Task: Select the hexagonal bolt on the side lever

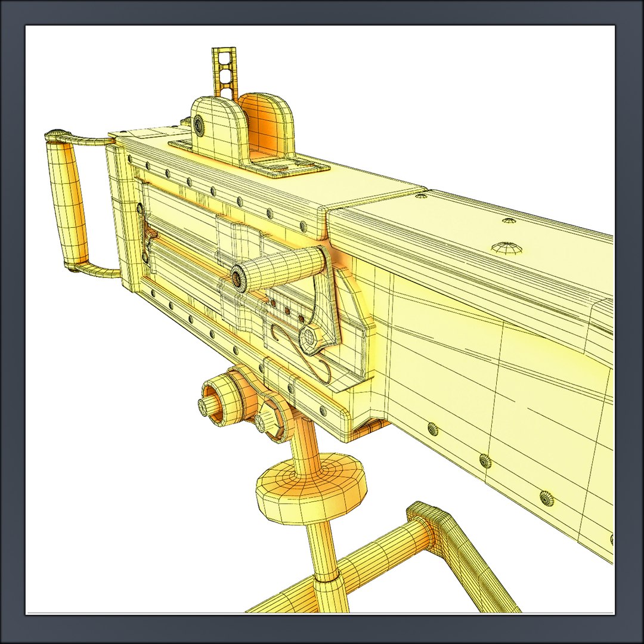Action: pos(309,339)
